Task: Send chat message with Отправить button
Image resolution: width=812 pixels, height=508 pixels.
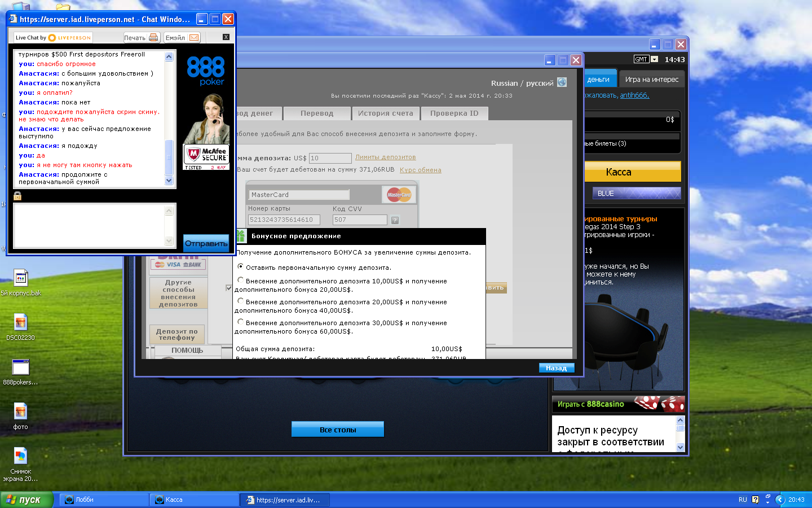Action: (x=206, y=243)
